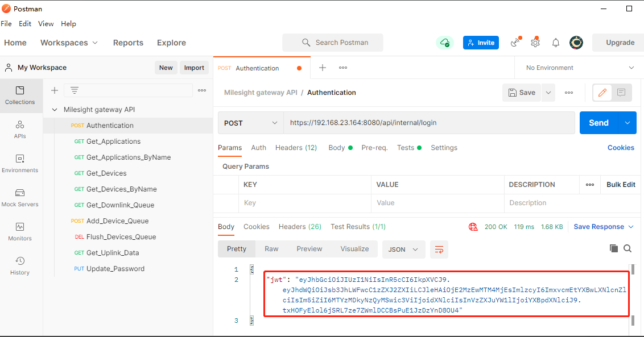Open the capture requests satellite icon
Viewport: 644px width, 337px height.
pos(515,42)
